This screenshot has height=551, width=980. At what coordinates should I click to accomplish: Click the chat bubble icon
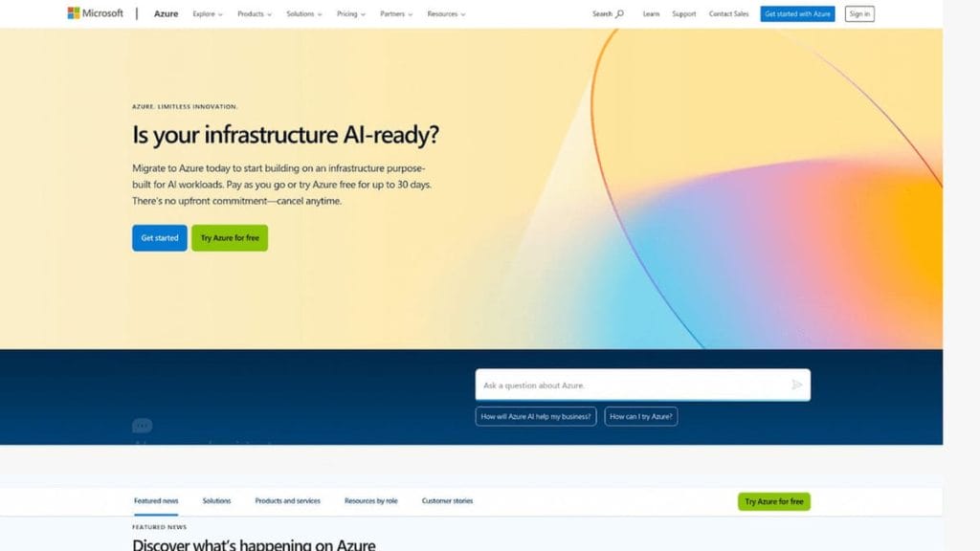[x=142, y=426]
